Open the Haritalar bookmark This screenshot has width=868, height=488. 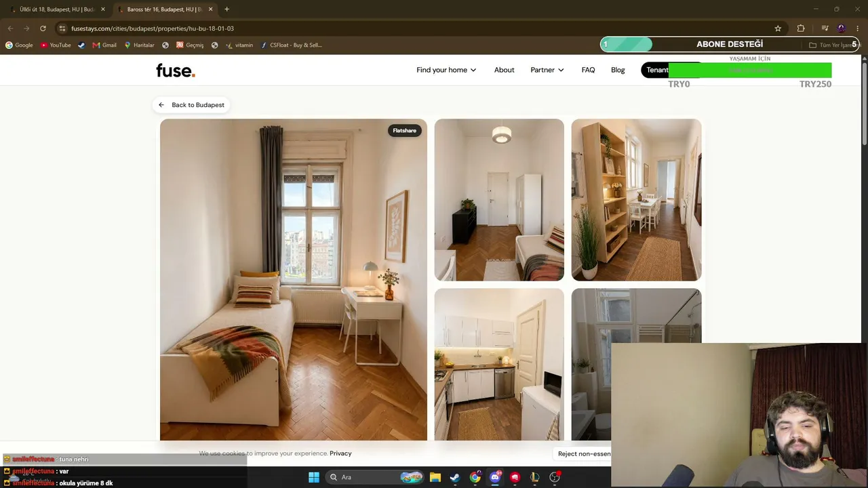tap(139, 45)
